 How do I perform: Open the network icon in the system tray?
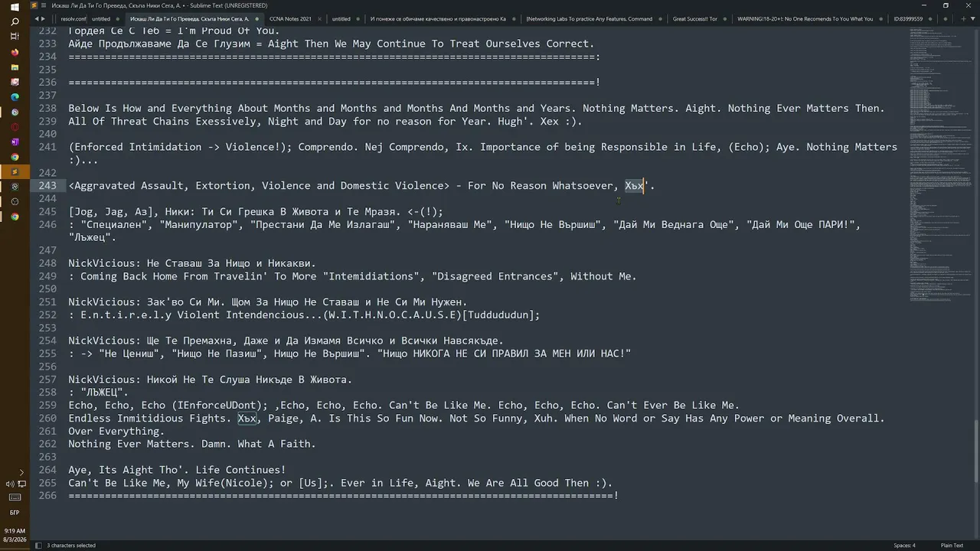point(21,484)
